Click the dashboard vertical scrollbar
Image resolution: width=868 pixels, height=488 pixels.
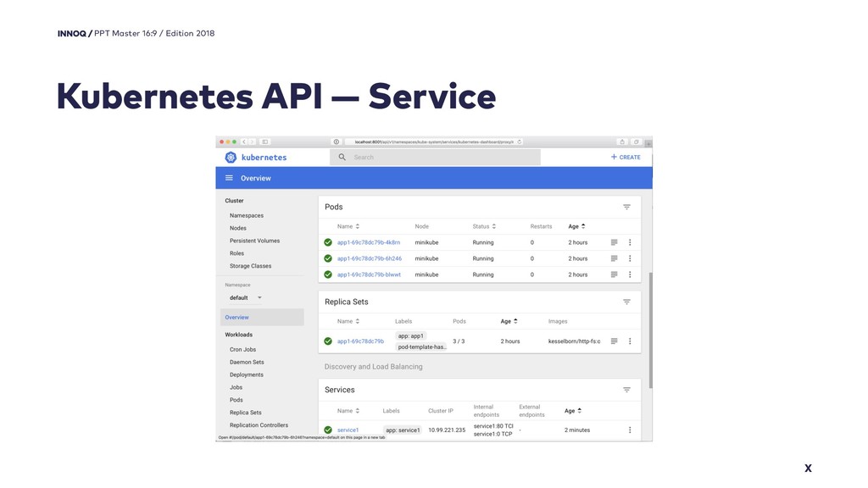coord(650,330)
